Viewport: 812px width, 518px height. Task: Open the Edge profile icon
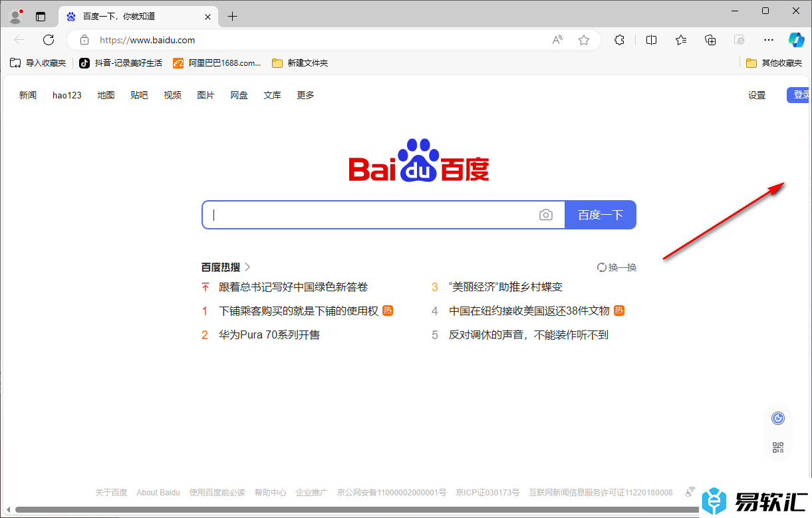[16, 17]
